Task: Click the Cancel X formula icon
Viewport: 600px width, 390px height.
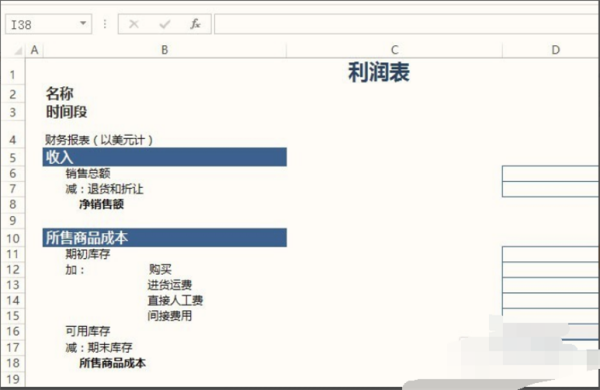Action: [x=134, y=24]
